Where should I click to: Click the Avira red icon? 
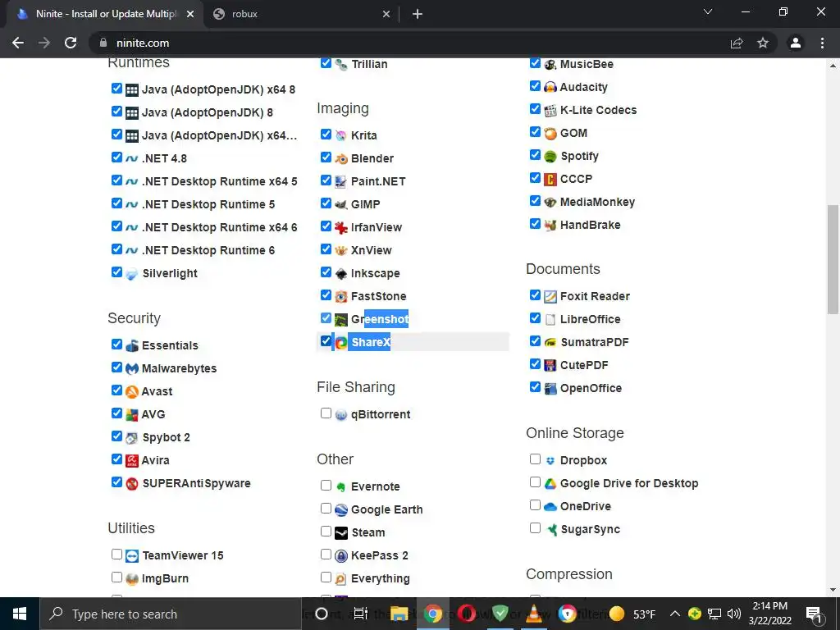132,461
